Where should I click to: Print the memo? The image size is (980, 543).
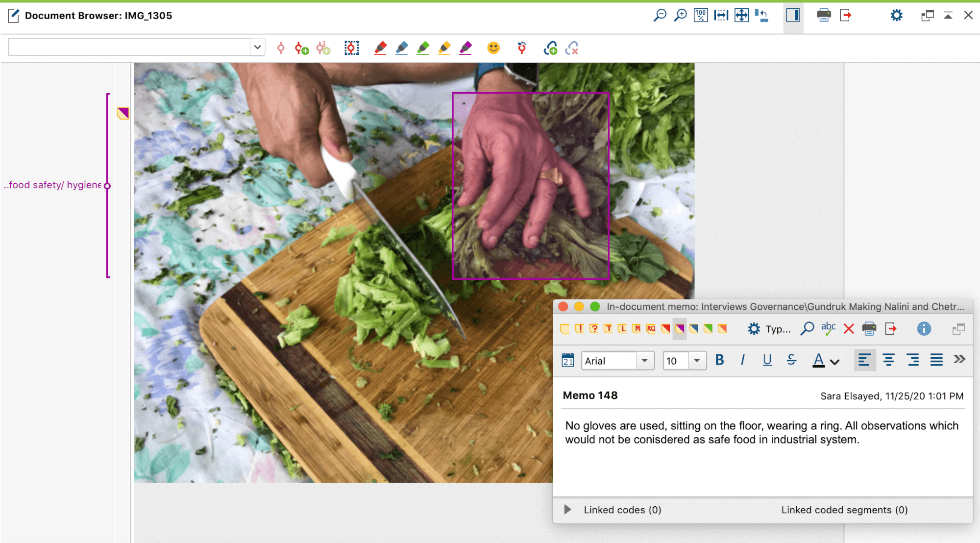click(x=869, y=328)
